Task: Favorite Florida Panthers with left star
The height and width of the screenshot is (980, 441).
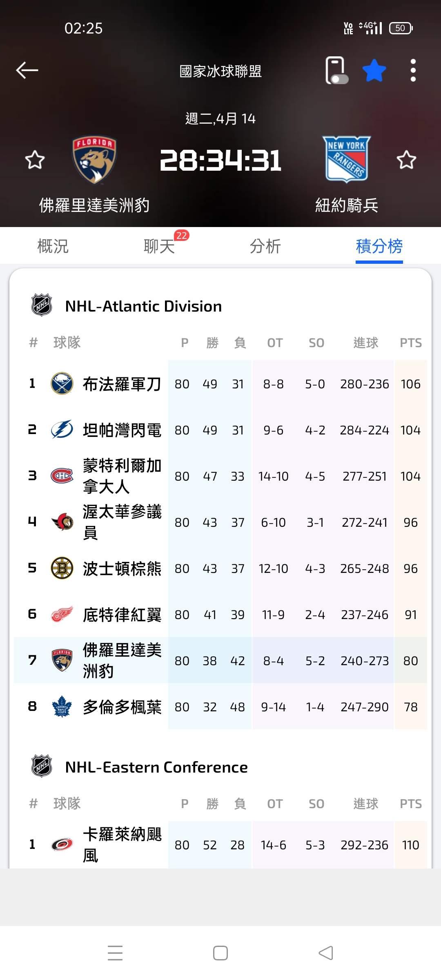Action: coord(35,160)
